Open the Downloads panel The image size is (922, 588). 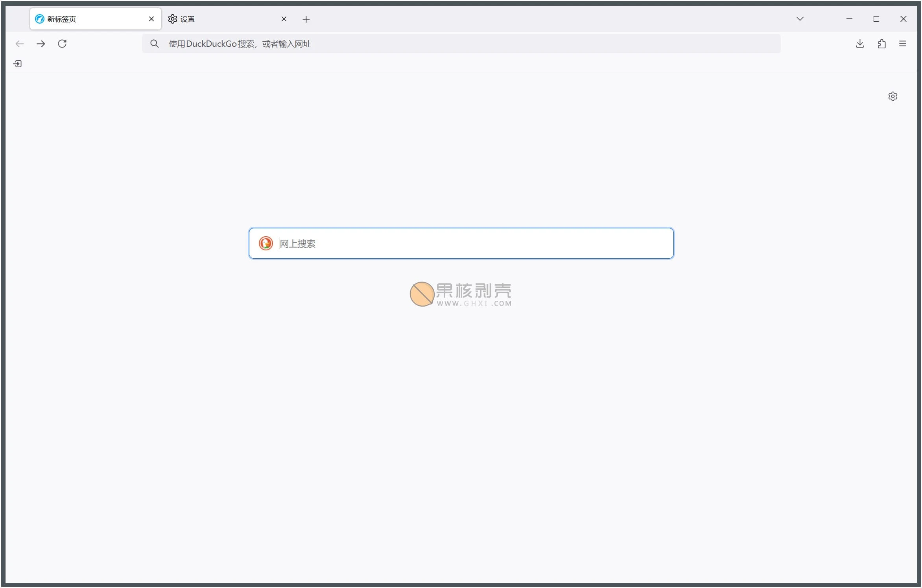click(x=860, y=44)
